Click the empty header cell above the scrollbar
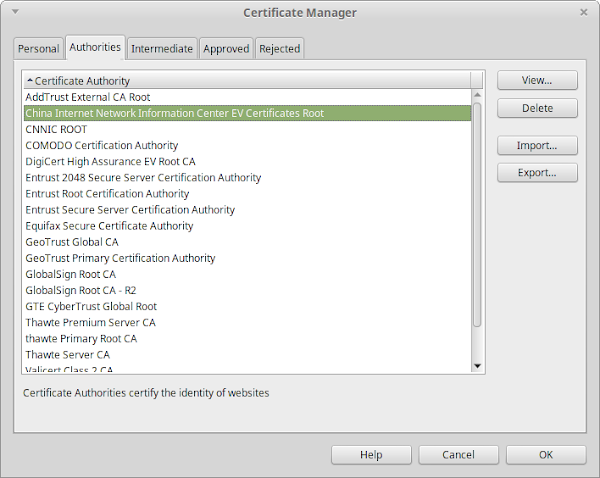This screenshot has height=478, width=600. click(477, 80)
